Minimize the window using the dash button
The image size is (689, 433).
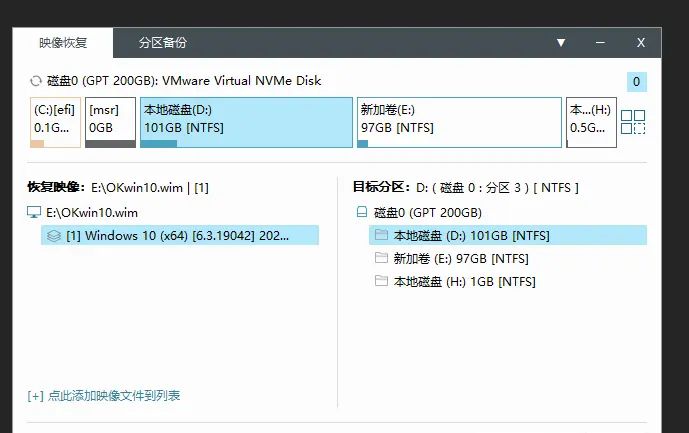[600, 43]
